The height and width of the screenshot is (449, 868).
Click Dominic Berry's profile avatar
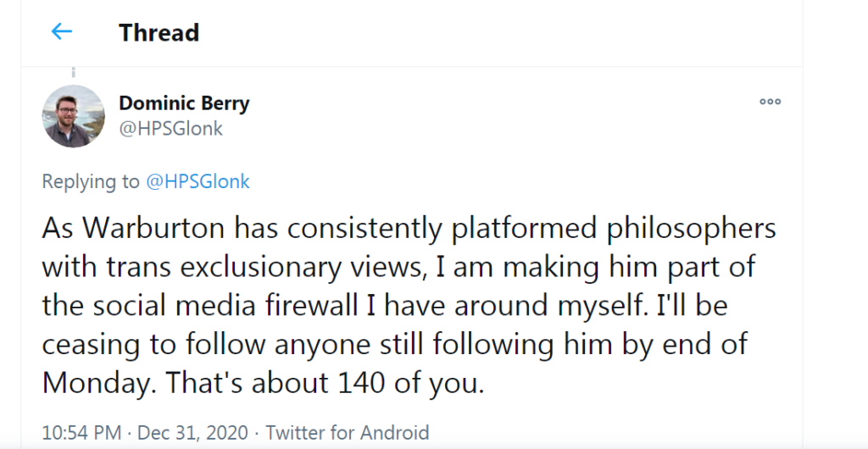74,117
